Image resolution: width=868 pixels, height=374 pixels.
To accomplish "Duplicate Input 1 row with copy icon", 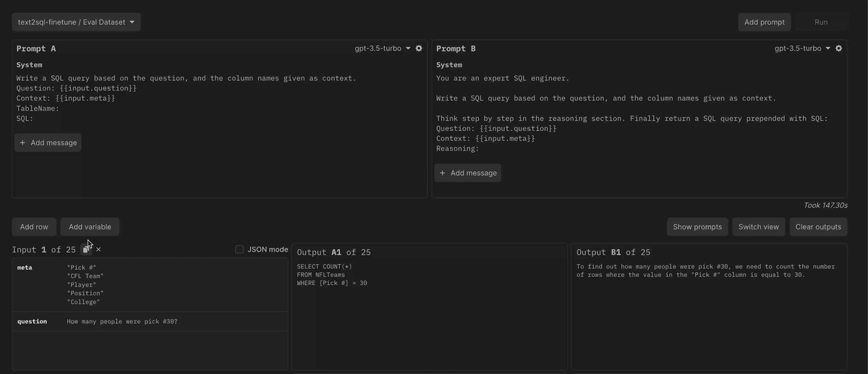I will coord(86,250).
